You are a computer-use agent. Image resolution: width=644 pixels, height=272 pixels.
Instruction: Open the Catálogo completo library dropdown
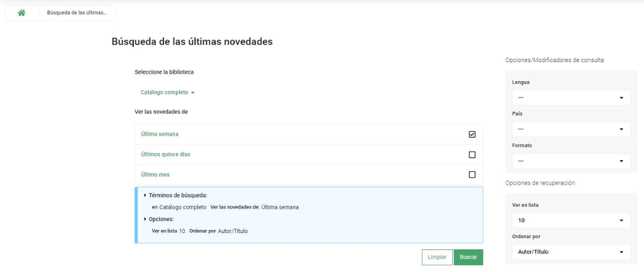pyautogui.click(x=165, y=92)
